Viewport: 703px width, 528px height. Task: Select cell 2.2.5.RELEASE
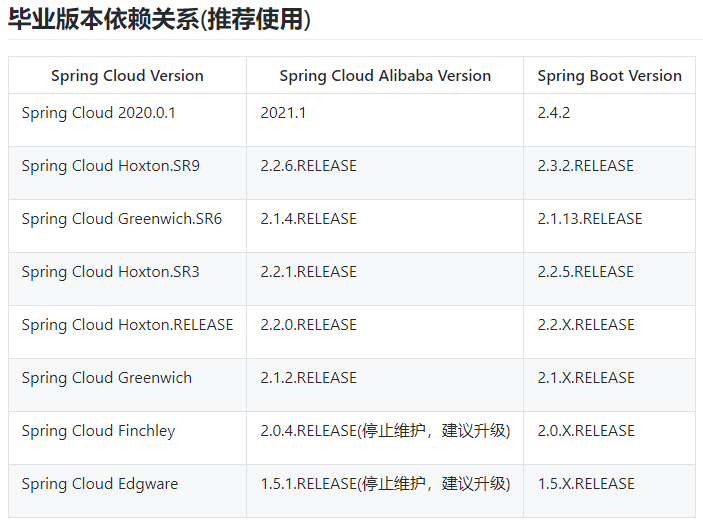[609, 279]
